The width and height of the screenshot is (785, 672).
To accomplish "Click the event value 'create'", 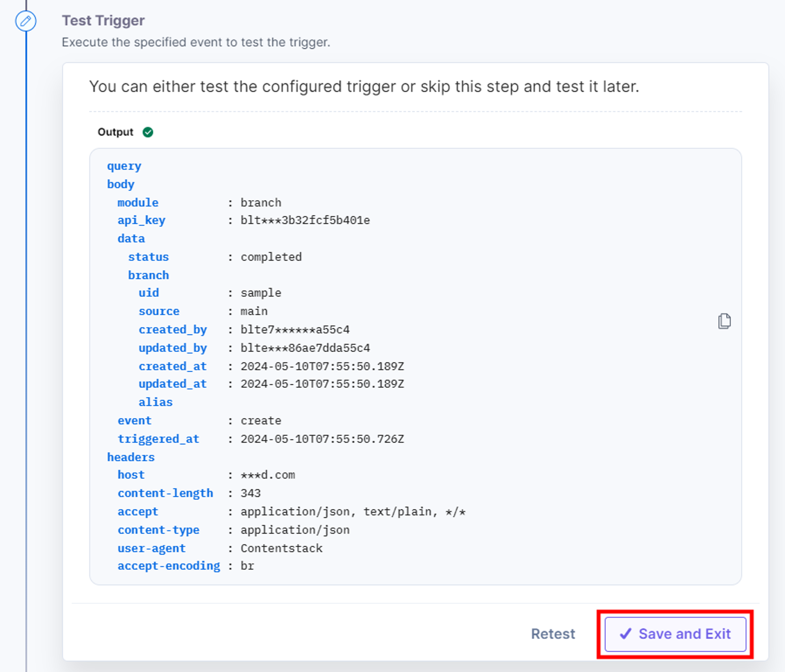I will [x=261, y=421].
